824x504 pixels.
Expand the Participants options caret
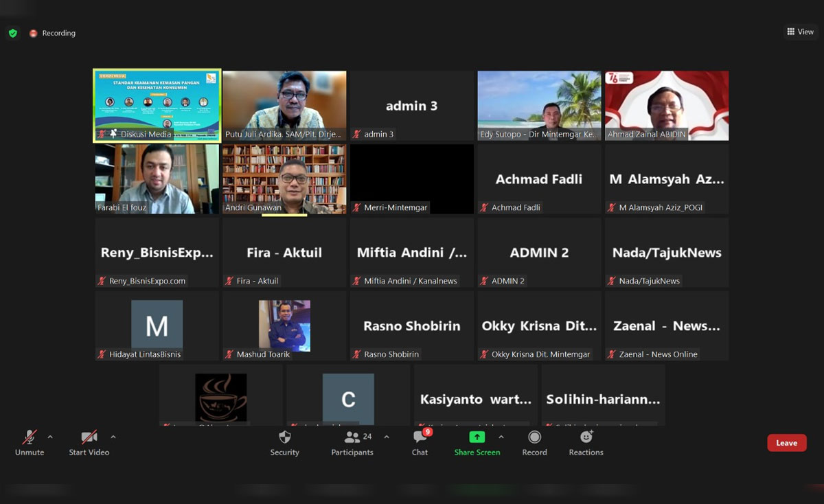[387, 437]
